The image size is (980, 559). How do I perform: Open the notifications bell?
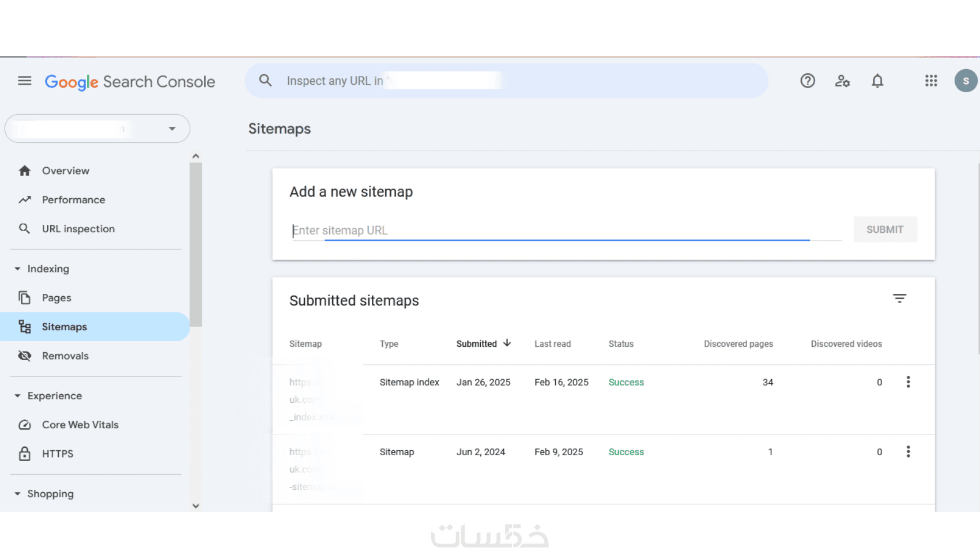[877, 81]
